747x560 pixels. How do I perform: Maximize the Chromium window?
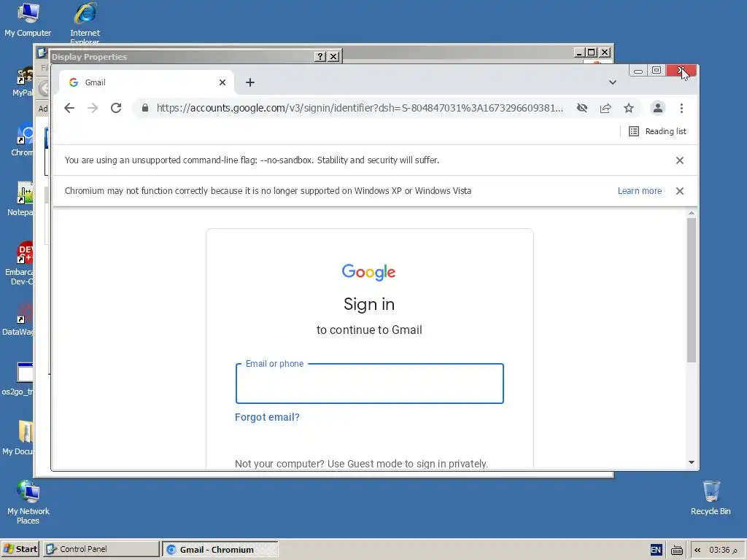pos(657,71)
